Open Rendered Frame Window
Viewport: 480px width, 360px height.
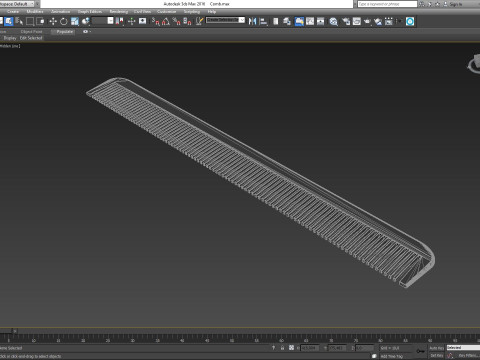357,21
